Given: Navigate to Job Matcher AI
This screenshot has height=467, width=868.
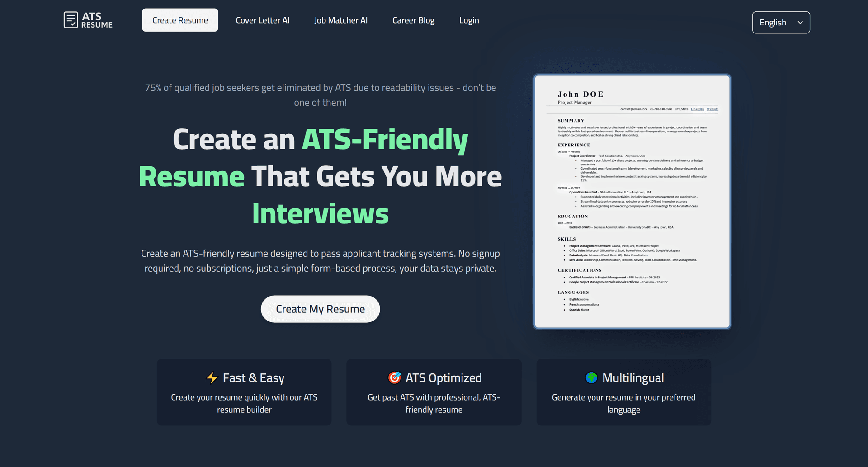Looking at the screenshot, I should [x=341, y=20].
